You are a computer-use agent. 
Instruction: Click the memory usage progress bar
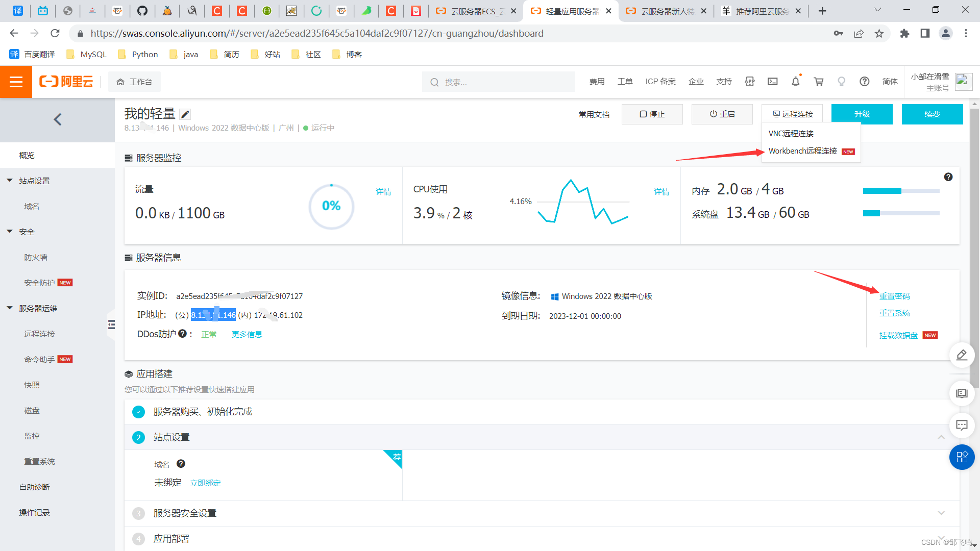(x=901, y=191)
